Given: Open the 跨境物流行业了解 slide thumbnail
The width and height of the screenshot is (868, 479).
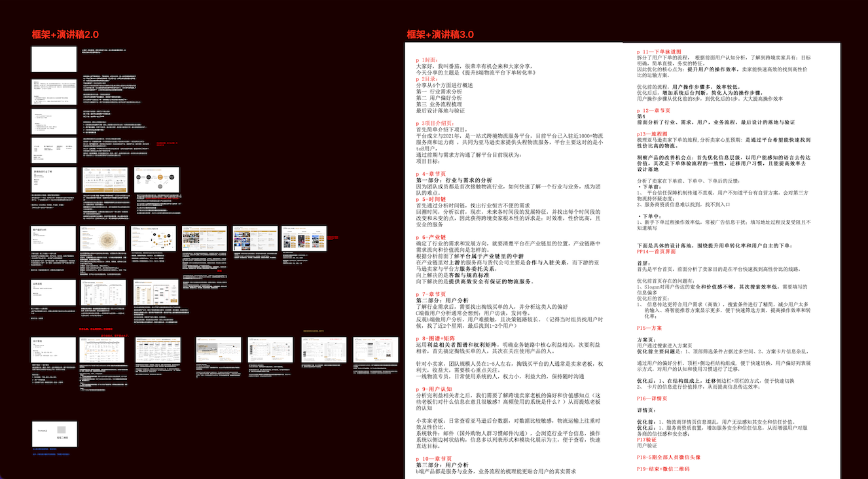Looking at the screenshot, I should pos(54,180).
